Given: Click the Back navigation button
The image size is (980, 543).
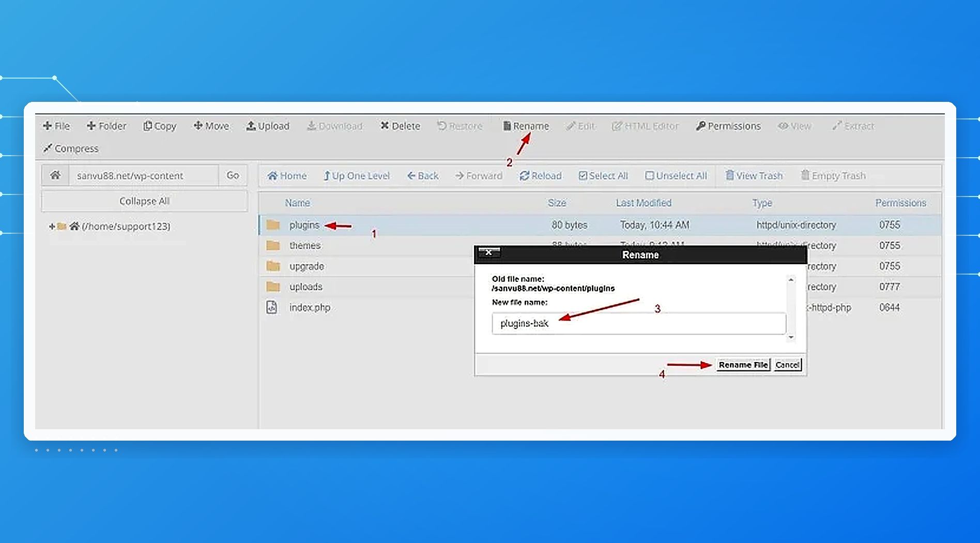Looking at the screenshot, I should click(x=423, y=176).
